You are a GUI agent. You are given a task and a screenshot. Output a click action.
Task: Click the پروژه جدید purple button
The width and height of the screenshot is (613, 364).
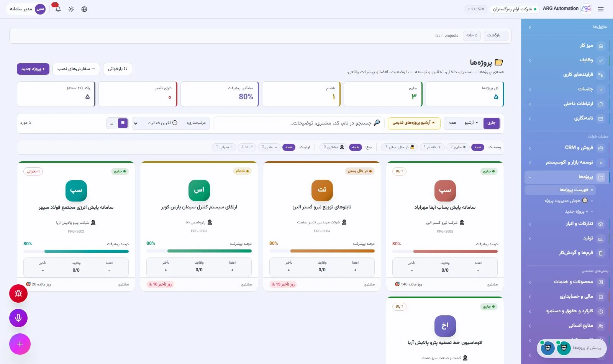pyautogui.click(x=33, y=69)
